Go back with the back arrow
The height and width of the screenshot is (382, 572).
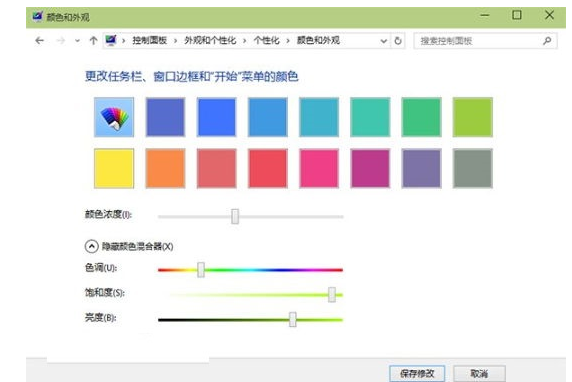pos(39,40)
